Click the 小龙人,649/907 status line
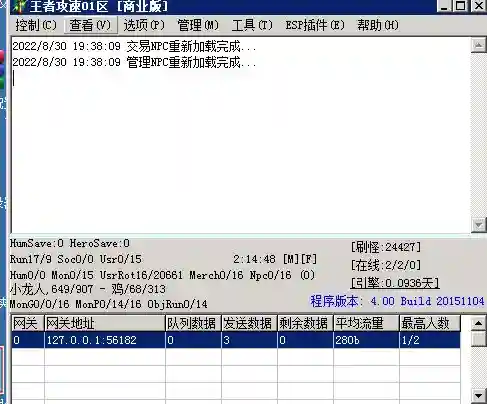Image resolution: width=487 pixels, height=404 pixels. 88,289
